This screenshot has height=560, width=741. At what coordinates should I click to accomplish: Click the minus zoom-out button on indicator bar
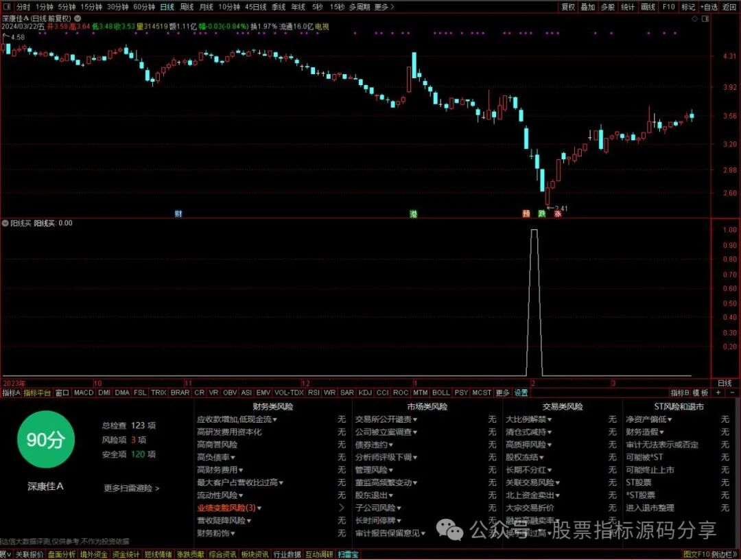733,393
